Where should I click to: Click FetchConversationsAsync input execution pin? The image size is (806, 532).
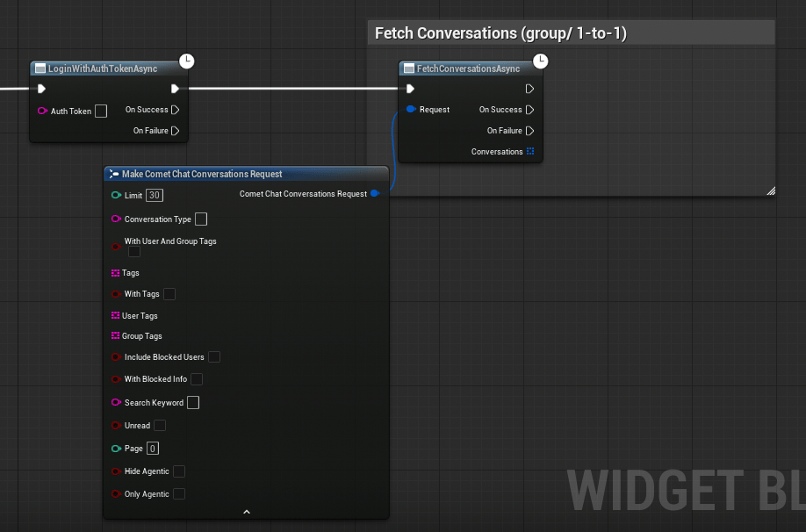pyautogui.click(x=410, y=89)
